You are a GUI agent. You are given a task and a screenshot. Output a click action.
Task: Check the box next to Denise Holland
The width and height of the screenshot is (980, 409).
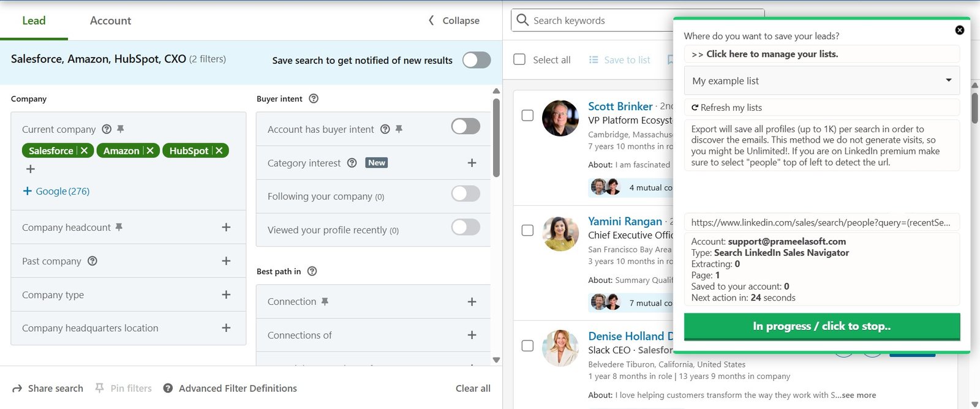(x=527, y=345)
